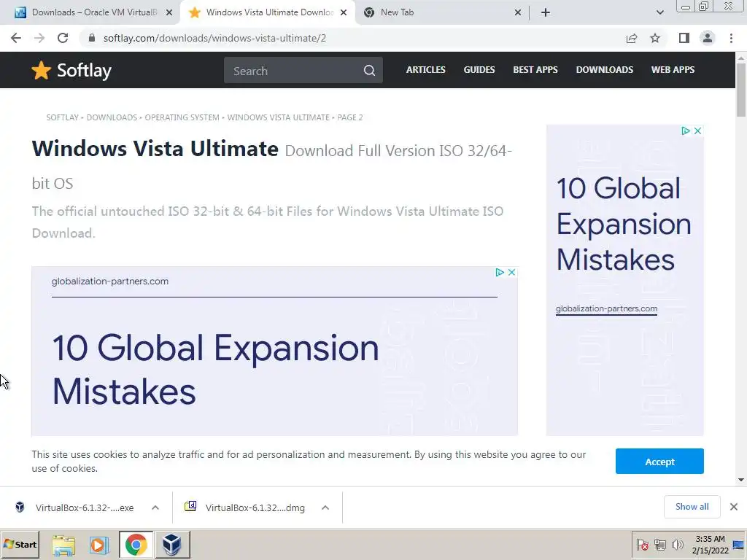Click the WINDOWS VISTA ULTIMATE breadcrumb
Image resolution: width=747 pixels, height=560 pixels.
(x=278, y=117)
